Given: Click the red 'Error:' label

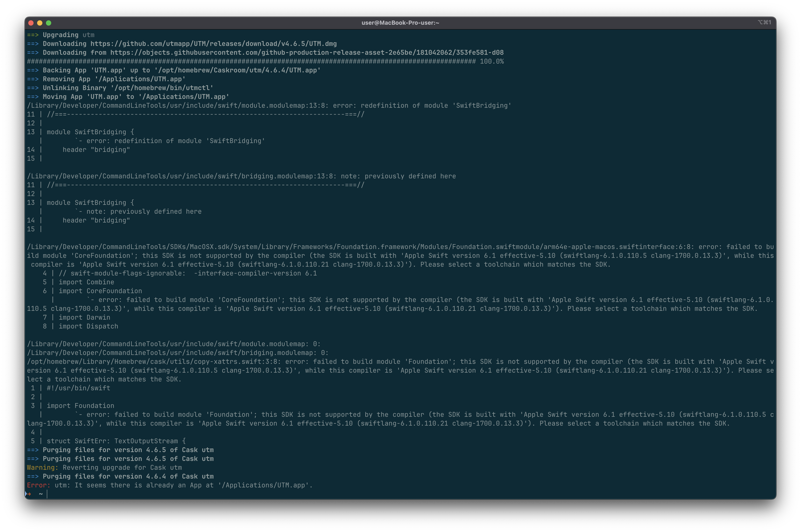Looking at the screenshot, I should click(x=38, y=485).
